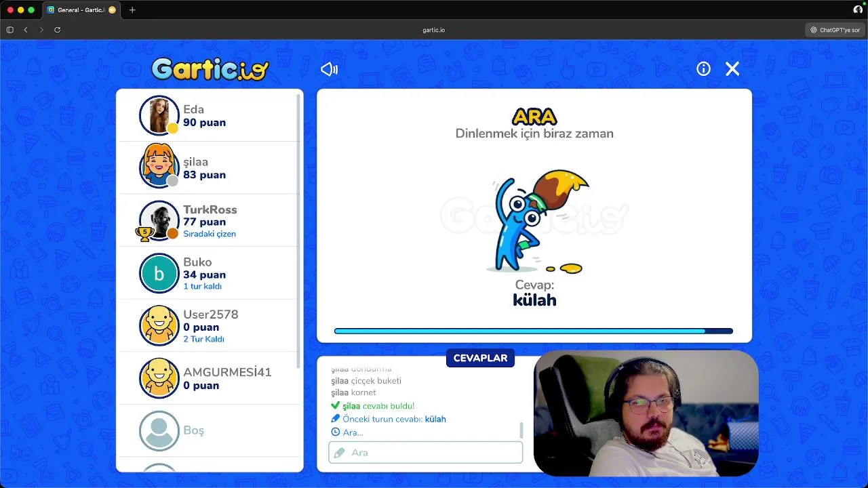Viewport: 868px width, 488px height.
Task: Click TurkRoss's avatar photo
Action: pos(159,220)
